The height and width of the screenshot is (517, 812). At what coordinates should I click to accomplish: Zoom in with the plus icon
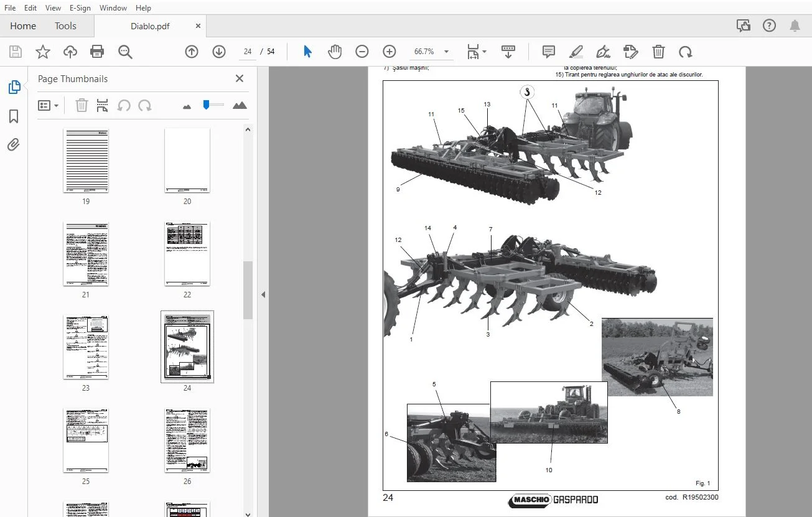pos(390,52)
